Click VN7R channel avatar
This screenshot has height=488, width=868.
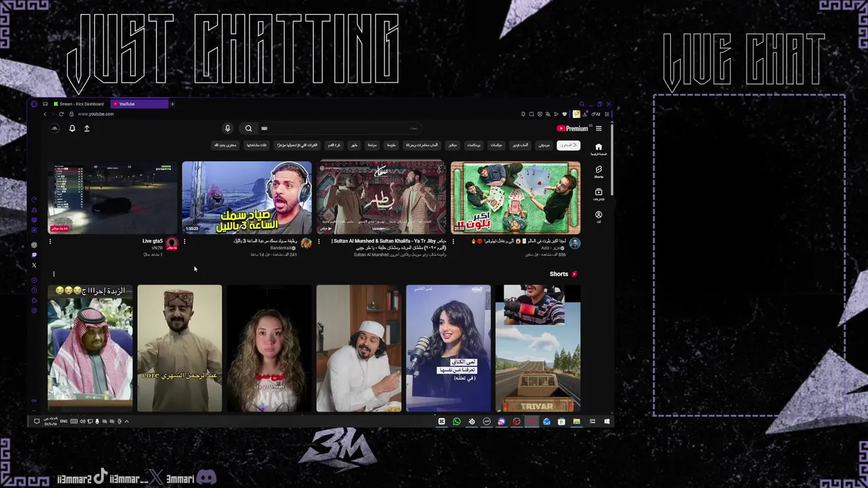[172, 243]
